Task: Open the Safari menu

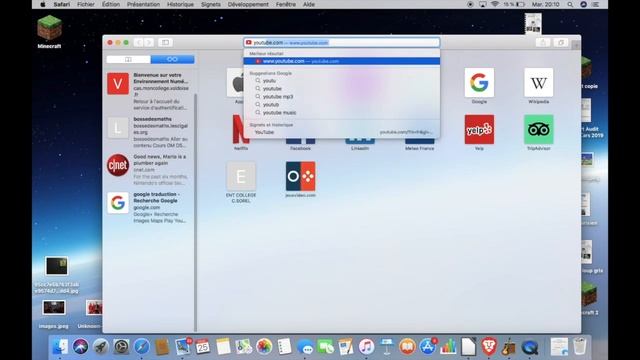Action: pyautogui.click(x=62, y=4)
